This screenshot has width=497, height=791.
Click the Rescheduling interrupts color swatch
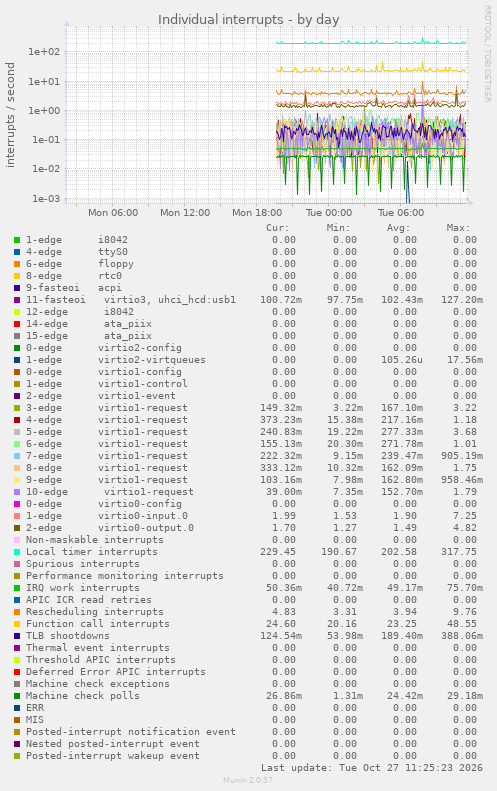click(x=17, y=612)
